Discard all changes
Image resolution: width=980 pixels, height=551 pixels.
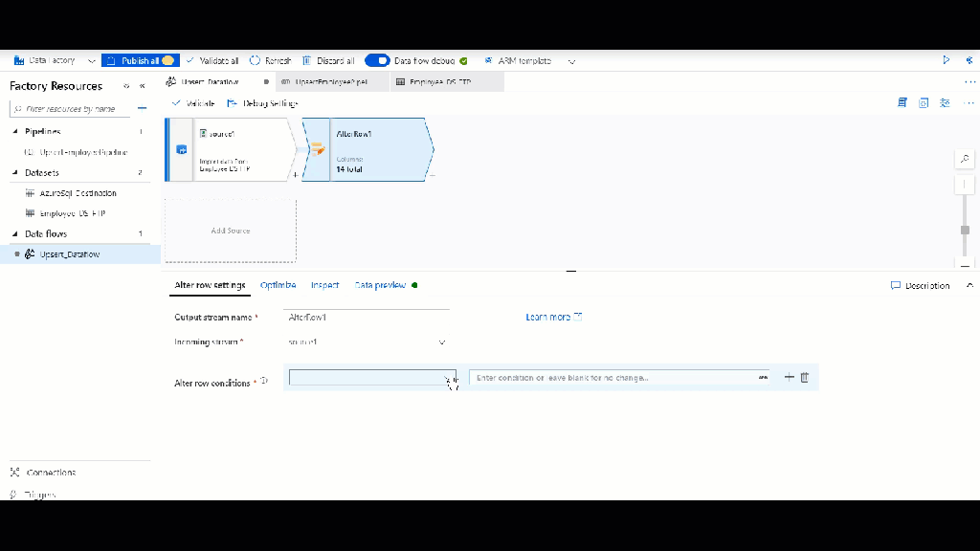tap(329, 60)
